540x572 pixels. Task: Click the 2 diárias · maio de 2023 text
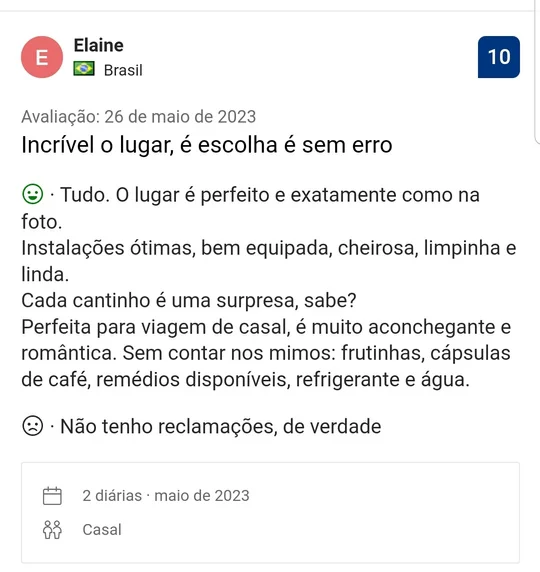(166, 496)
